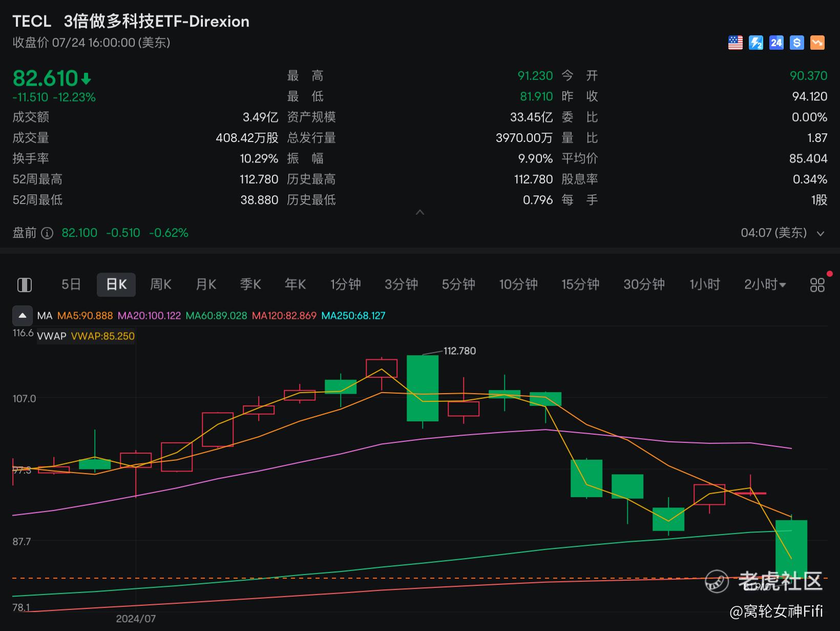Click the 107.0 price axis label
Screen dimensions: 840x631
pyautogui.click(x=25, y=399)
